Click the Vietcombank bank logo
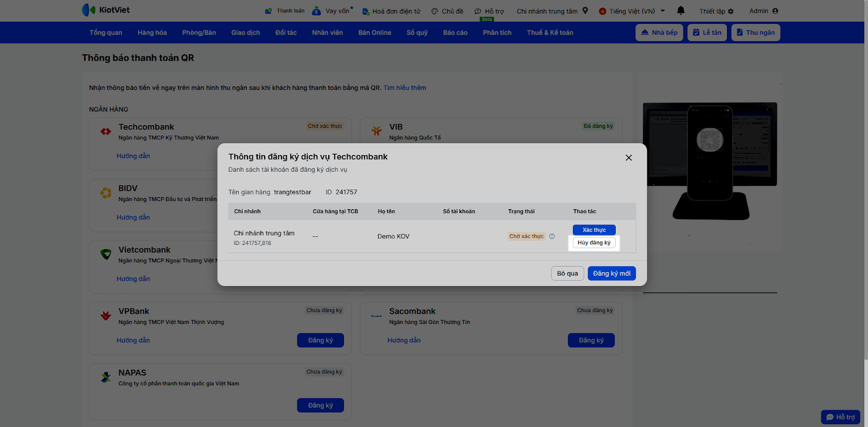868x427 pixels. (106, 254)
